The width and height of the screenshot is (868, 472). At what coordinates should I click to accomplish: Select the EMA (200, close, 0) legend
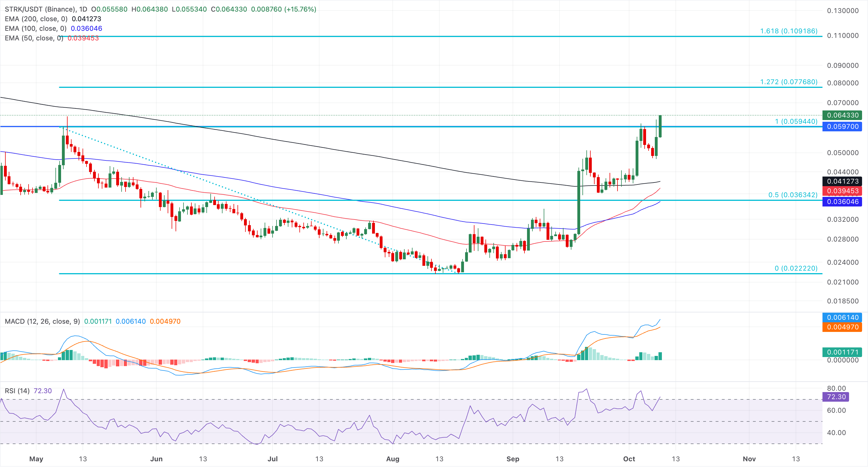(36, 19)
